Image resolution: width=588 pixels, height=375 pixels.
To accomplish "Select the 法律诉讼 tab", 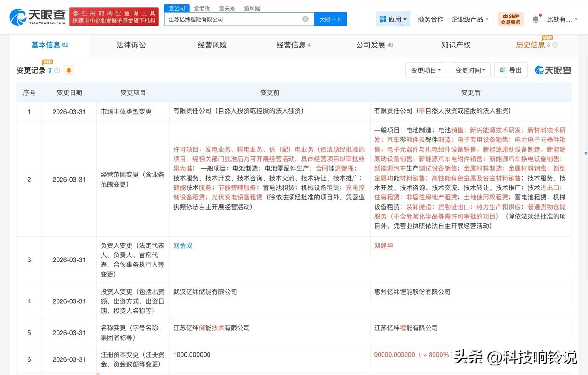I will click(131, 45).
